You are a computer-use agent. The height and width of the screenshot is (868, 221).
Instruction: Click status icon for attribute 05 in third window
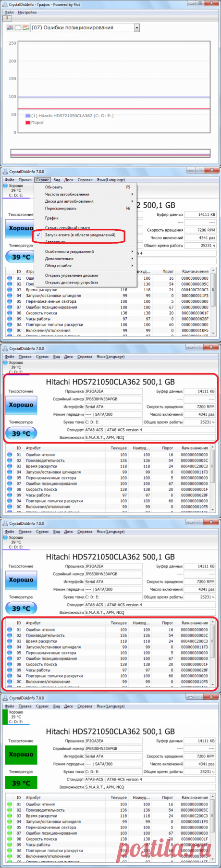point(10,478)
